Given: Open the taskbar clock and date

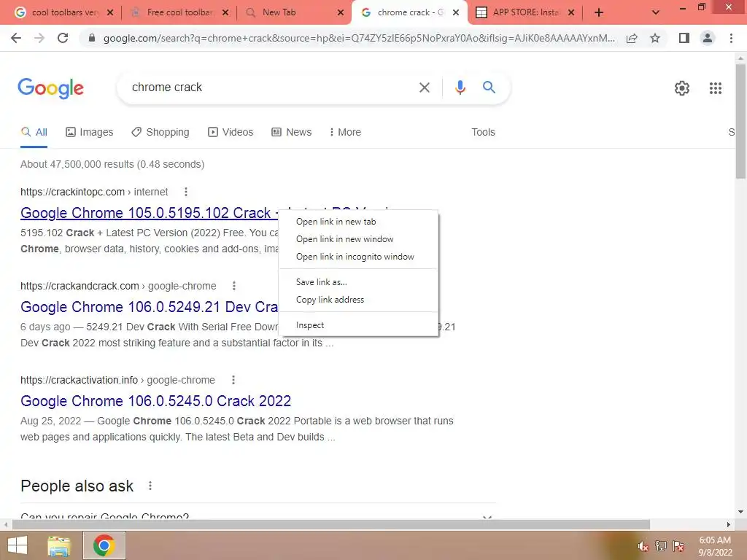Looking at the screenshot, I should (x=715, y=546).
